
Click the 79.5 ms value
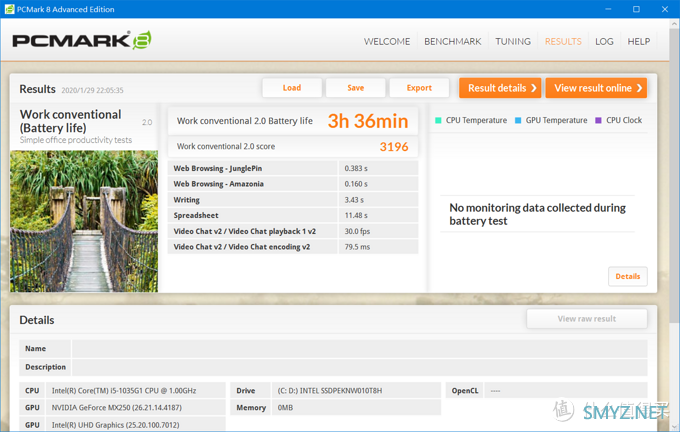click(357, 247)
